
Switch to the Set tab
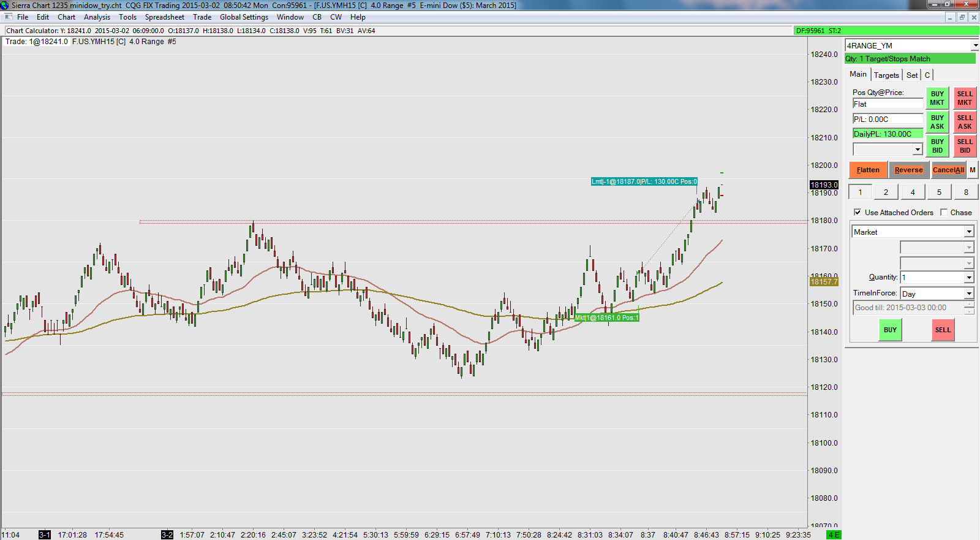pyautogui.click(x=912, y=75)
